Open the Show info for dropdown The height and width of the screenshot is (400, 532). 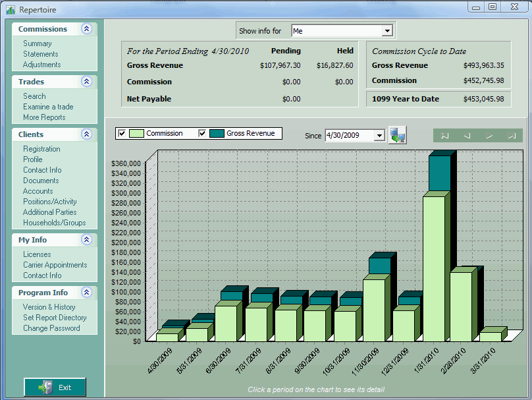[x=387, y=31]
